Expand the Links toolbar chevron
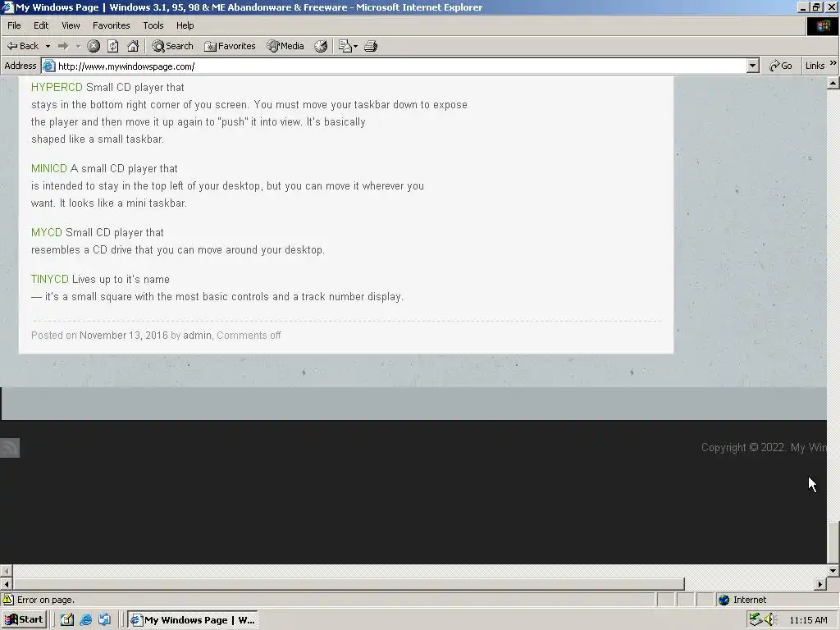840x630 pixels. (x=833, y=63)
